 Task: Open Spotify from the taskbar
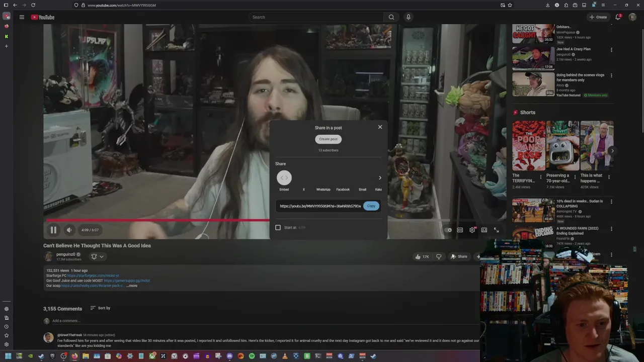252,356
